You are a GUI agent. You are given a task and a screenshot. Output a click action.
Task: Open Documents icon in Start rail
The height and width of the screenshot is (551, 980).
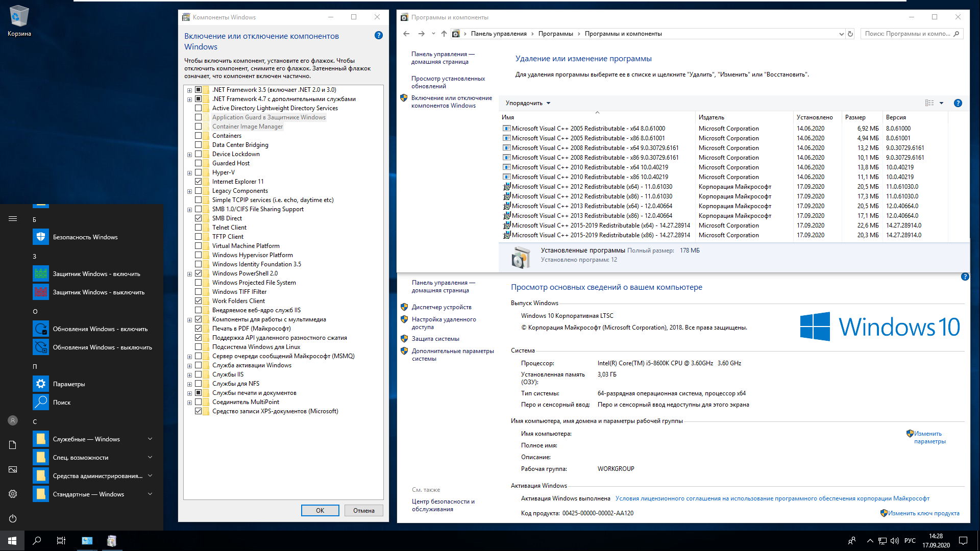coord(13,445)
